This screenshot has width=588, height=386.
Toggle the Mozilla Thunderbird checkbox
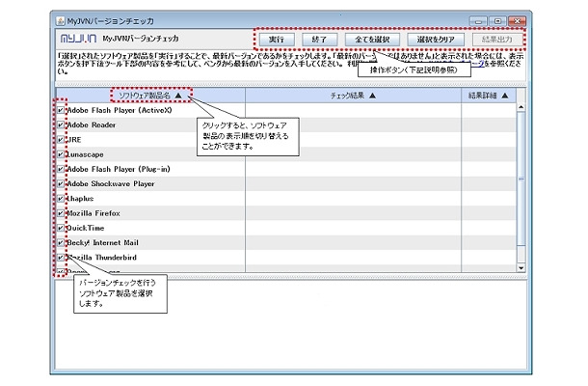61,258
